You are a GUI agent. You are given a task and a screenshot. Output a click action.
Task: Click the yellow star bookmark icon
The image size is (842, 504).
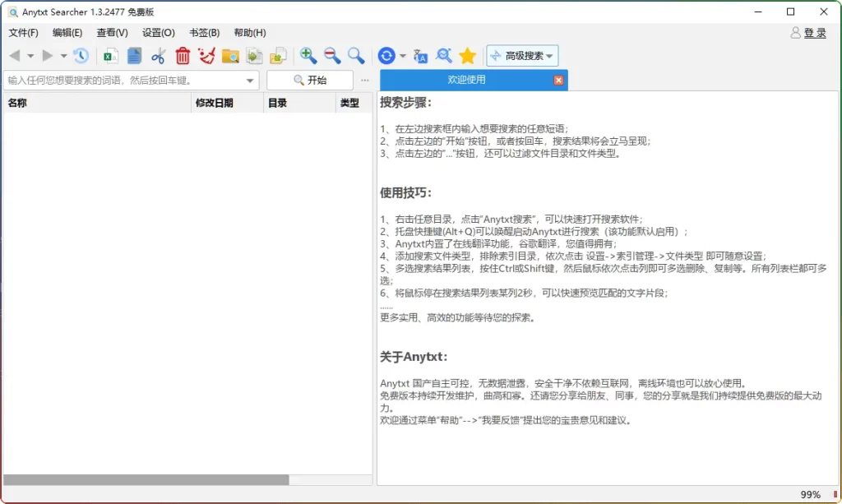468,55
